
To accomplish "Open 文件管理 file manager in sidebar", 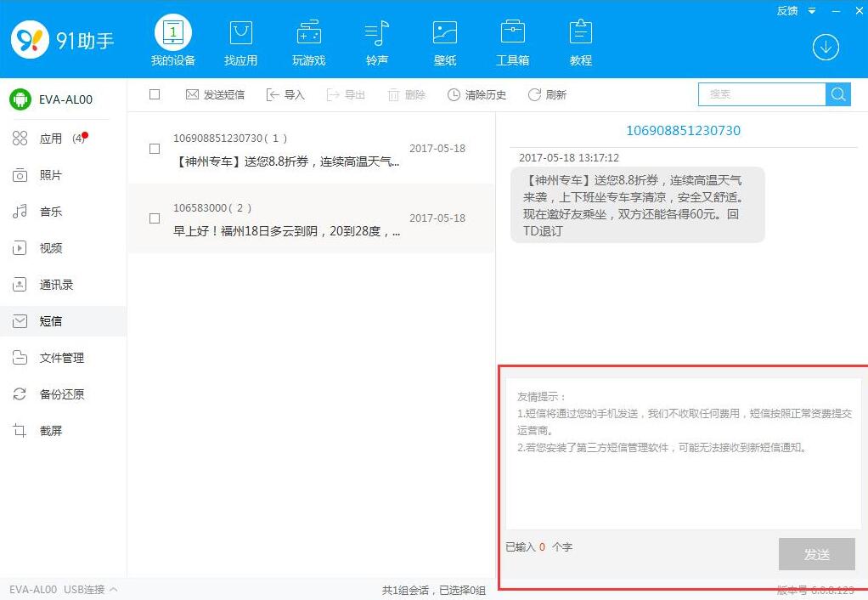I will (63, 358).
